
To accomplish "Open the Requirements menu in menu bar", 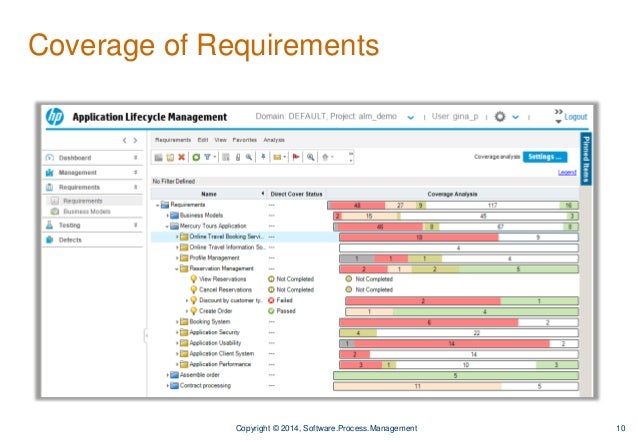I will (173, 140).
